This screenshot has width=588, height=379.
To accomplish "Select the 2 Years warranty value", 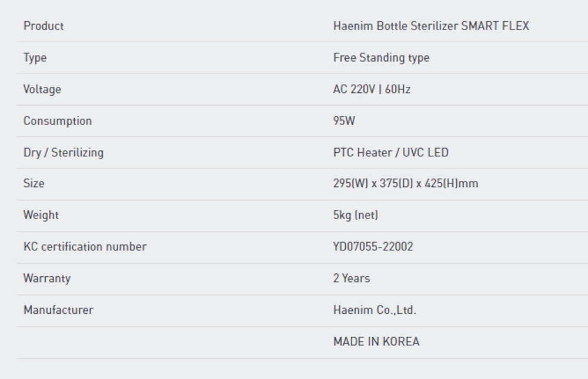I will (351, 279).
